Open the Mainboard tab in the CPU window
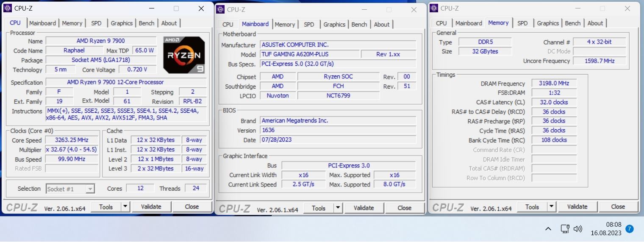Viewport: 644px width, 242px height. click(42, 23)
